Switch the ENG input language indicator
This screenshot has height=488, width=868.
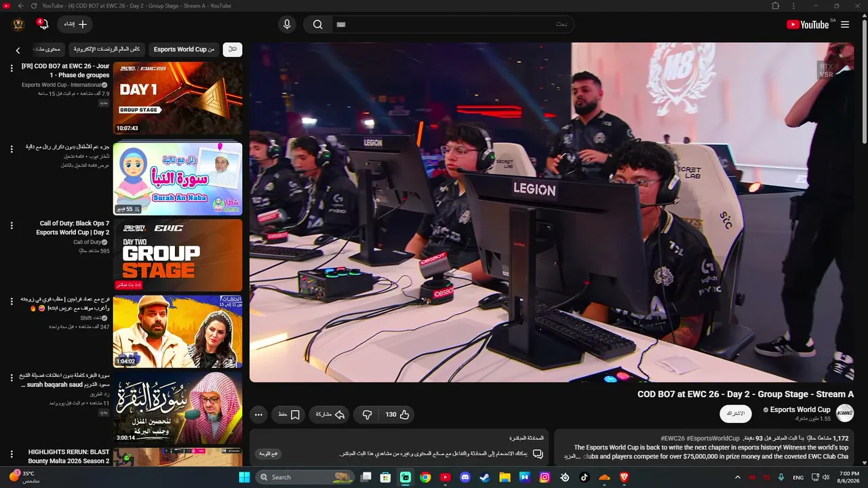point(798,477)
